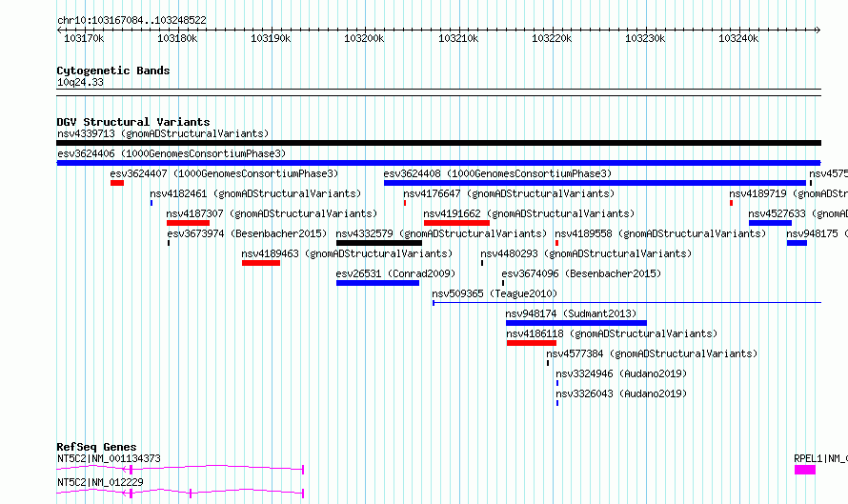Click the nsv4527633 blue variant bar
The image size is (848, 504).
pyautogui.click(x=770, y=223)
